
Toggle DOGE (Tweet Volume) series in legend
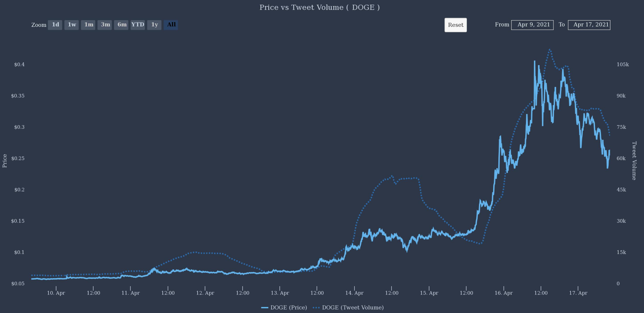tap(348, 308)
